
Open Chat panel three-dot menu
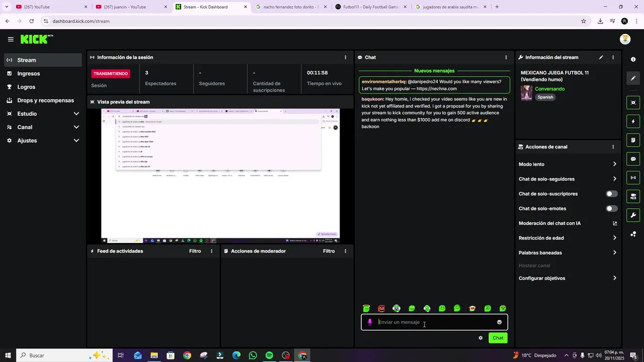506,57
